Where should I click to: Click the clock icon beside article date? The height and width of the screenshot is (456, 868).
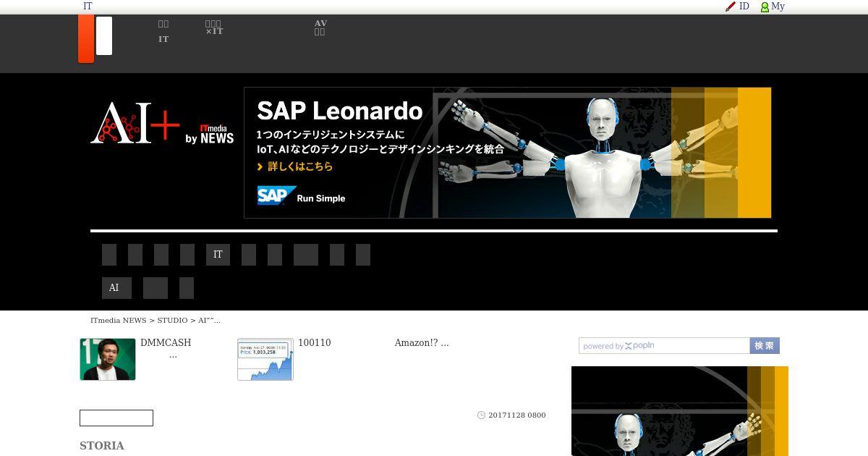[x=481, y=415]
